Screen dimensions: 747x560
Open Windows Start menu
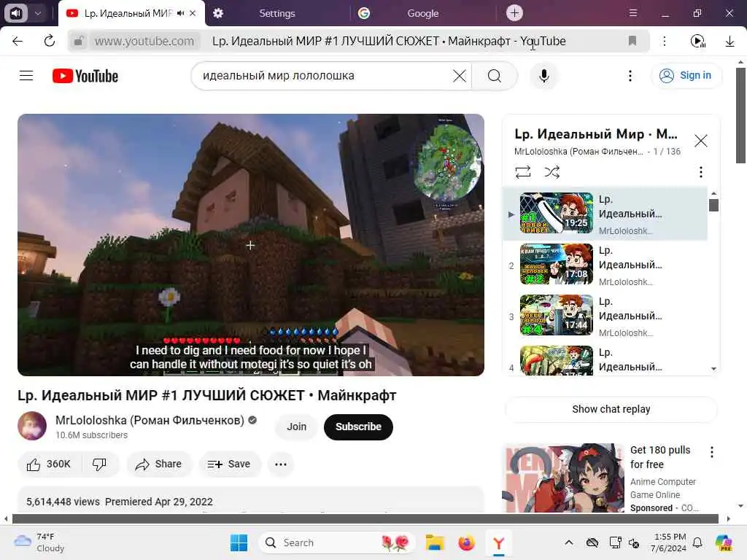(x=239, y=542)
